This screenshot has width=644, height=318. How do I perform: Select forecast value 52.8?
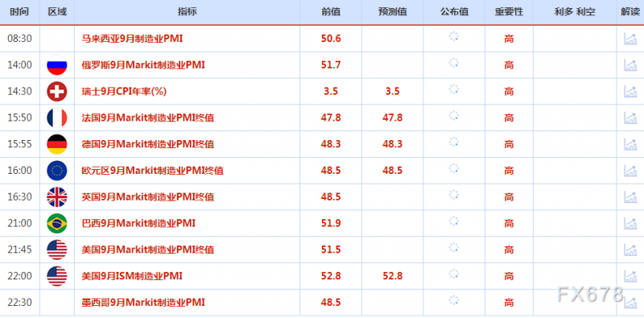click(393, 275)
